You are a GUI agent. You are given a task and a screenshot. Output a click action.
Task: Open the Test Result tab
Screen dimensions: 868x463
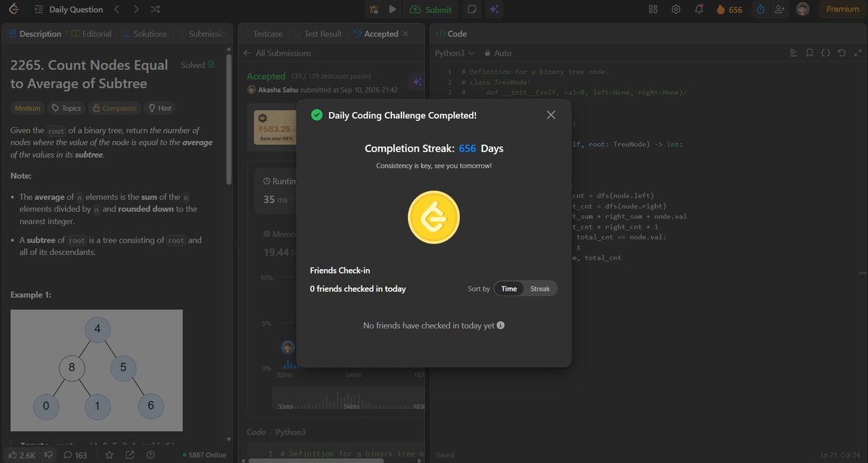coord(318,34)
